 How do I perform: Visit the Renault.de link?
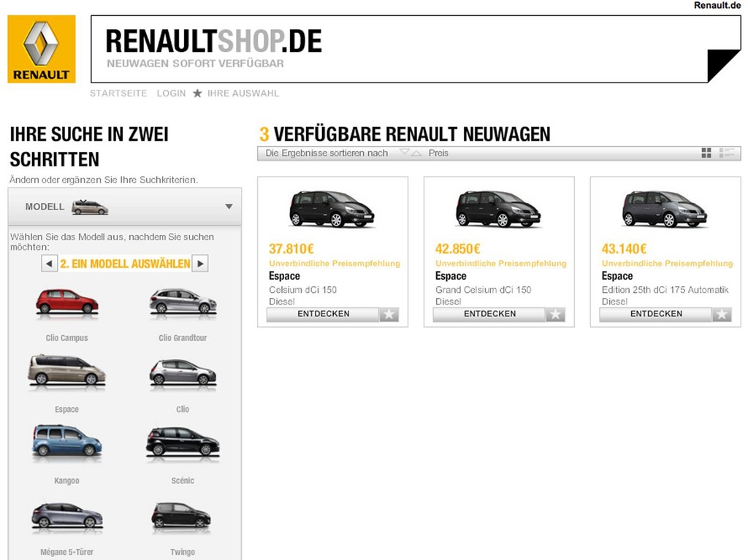[717, 5]
